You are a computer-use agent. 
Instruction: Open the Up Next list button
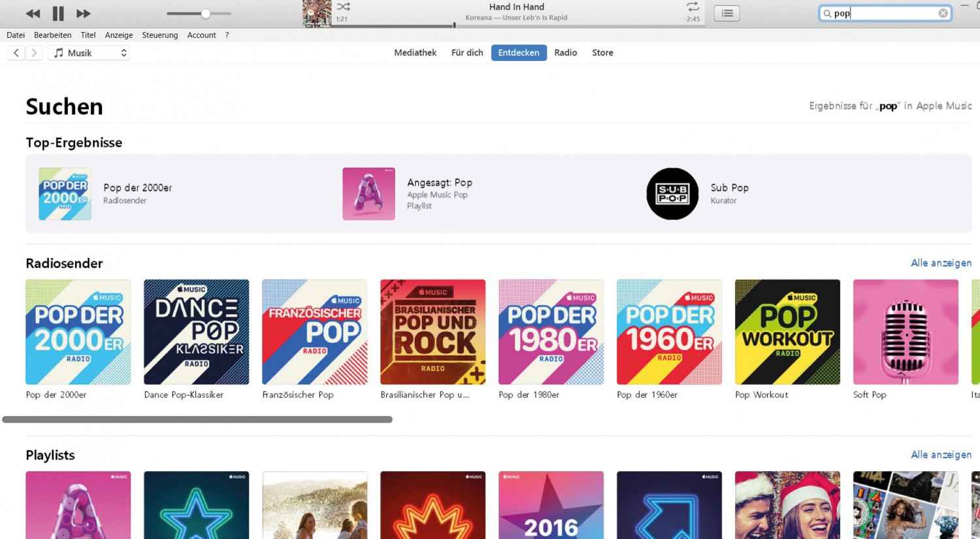727,13
